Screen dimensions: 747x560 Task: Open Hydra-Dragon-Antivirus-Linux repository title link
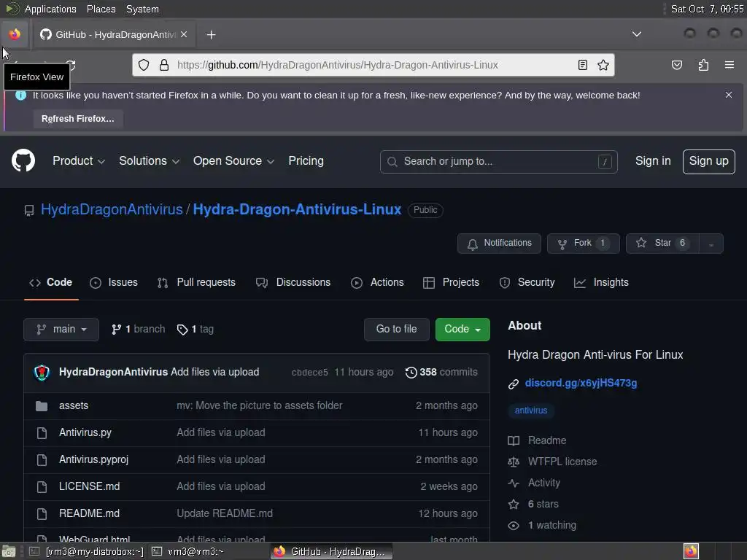(x=297, y=209)
